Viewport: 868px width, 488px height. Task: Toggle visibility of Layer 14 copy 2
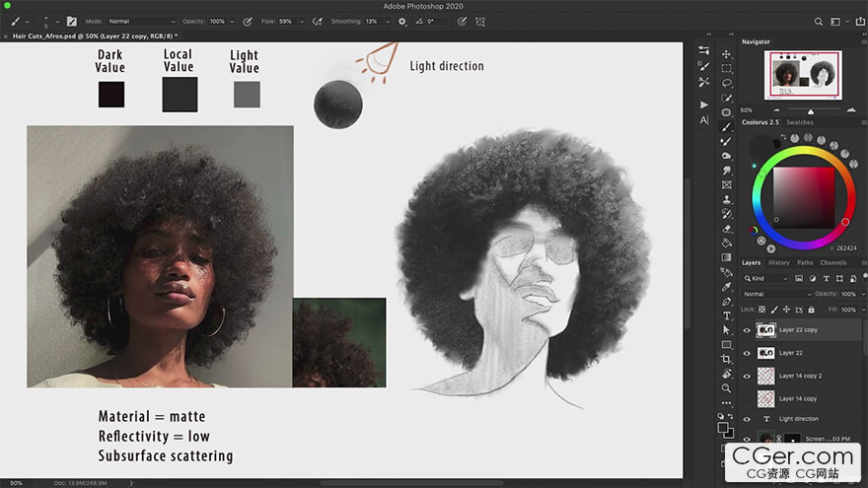[747, 376]
